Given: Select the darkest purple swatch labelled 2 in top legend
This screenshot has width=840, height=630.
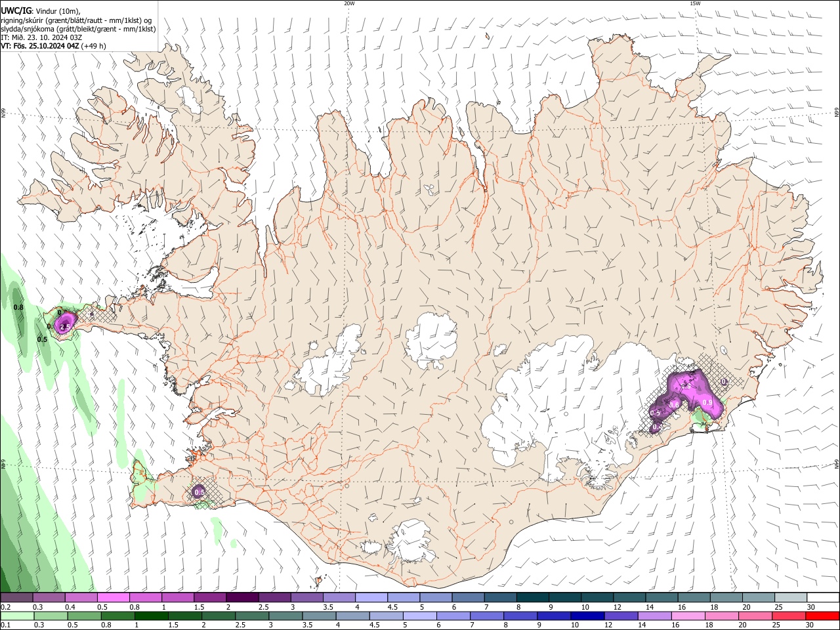Looking at the screenshot, I should [242, 598].
